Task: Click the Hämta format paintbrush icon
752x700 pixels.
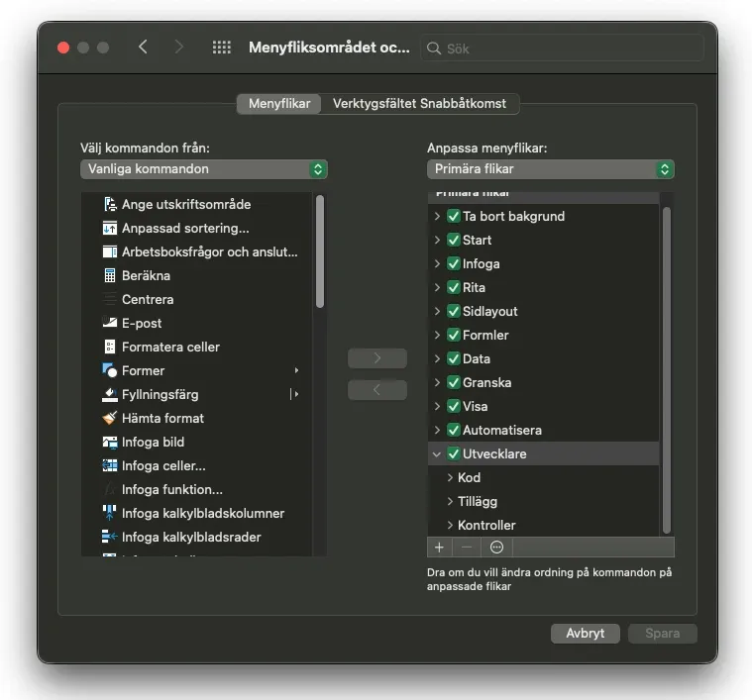Action: 110,418
